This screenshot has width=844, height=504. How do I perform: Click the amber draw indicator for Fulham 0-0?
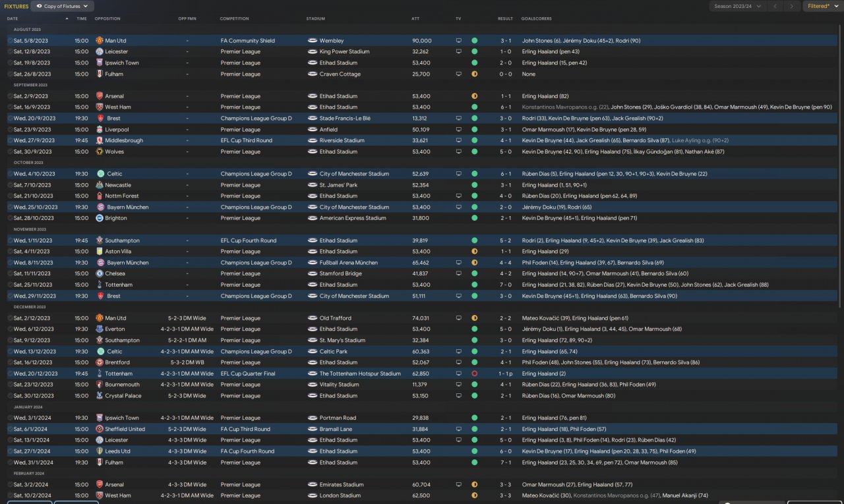tap(474, 74)
